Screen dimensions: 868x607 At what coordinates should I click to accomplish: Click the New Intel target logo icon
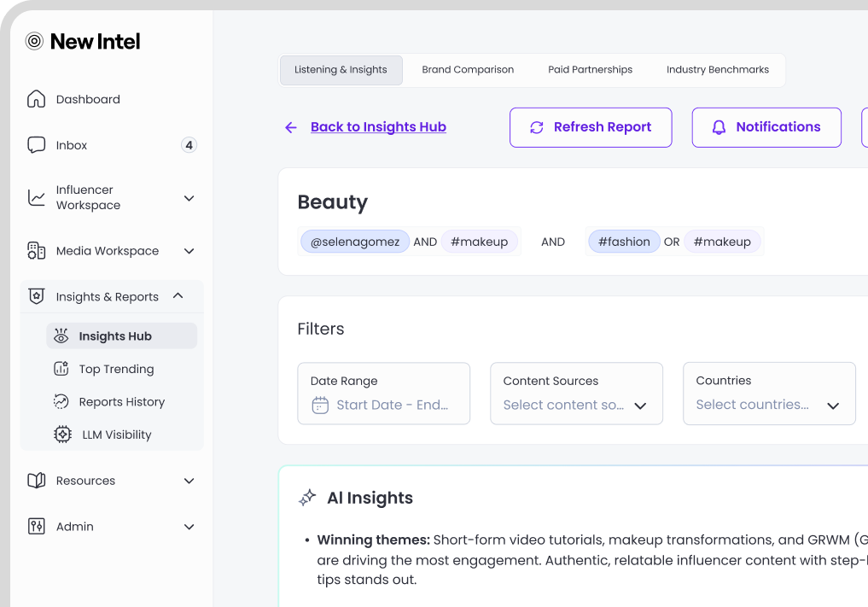tap(34, 41)
